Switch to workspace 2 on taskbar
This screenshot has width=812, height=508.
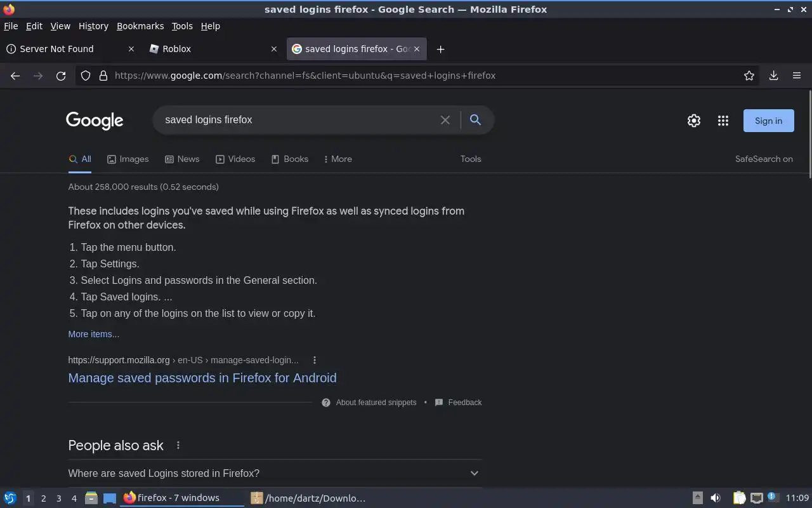tap(44, 498)
